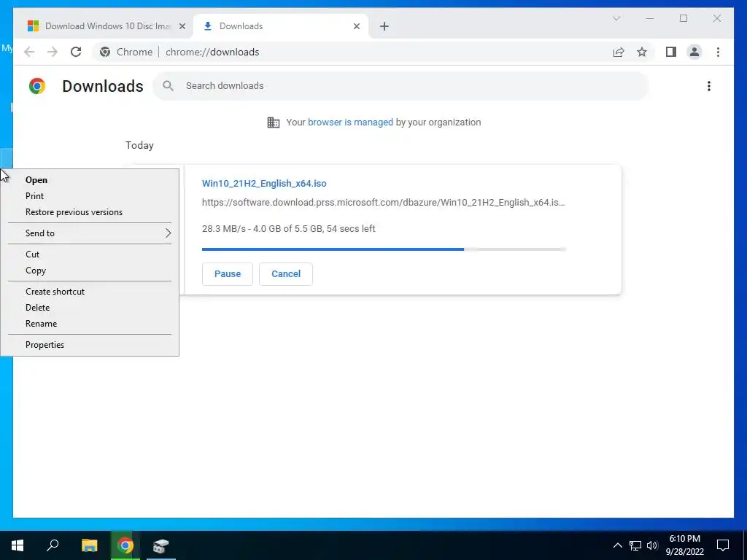747x560 pixels.
Task: Choose Delete from the context menu
Action: click(90, 308)
